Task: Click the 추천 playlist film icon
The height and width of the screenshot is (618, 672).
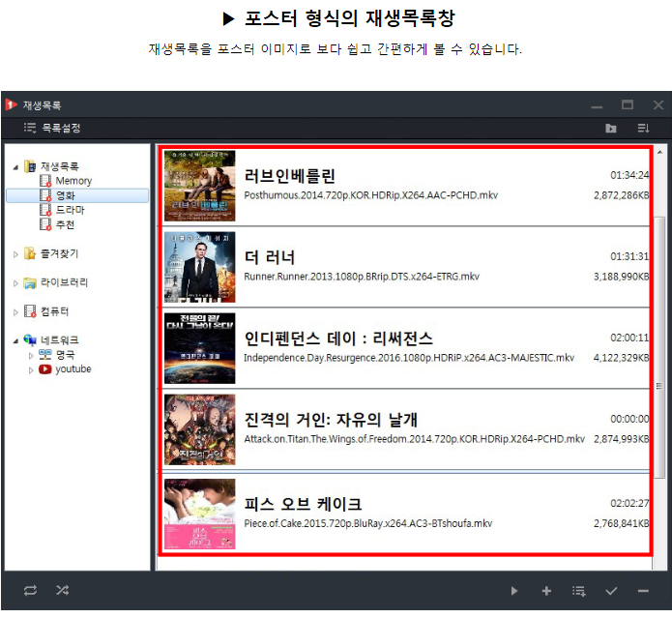Action: [45, 224]
